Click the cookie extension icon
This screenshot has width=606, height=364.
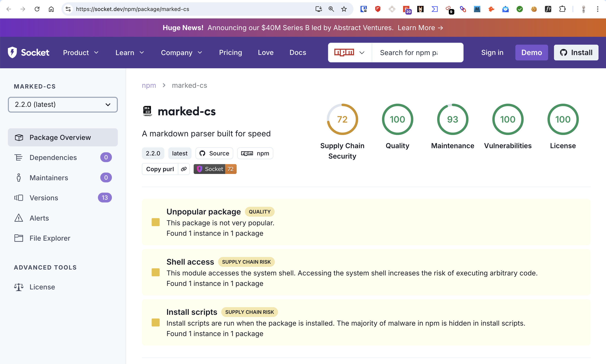click(x=534, y=9)
